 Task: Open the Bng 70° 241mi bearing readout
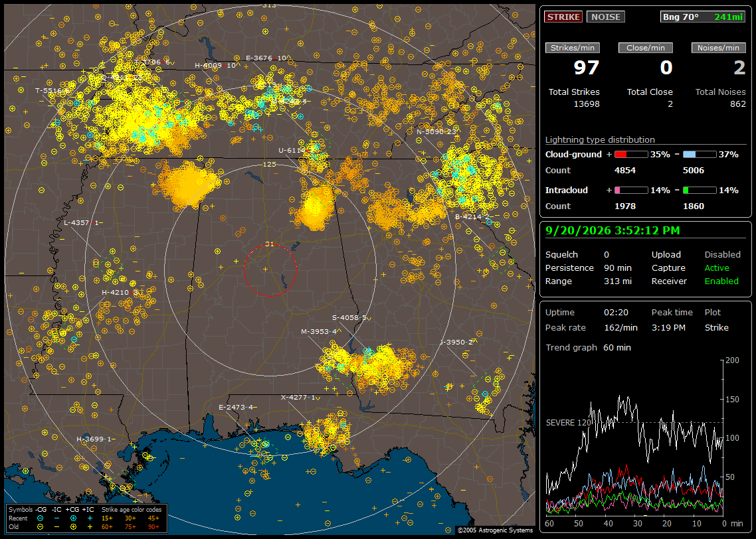[x=703, y=17]
